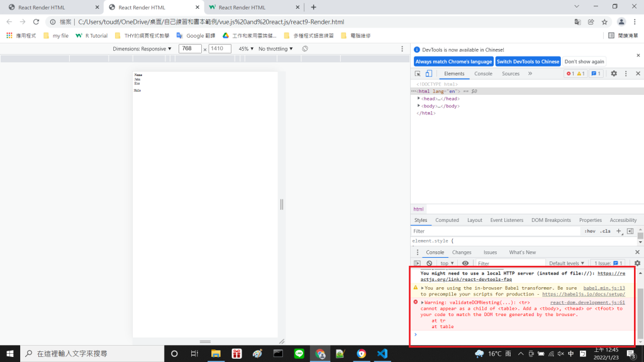Open the Event Listeners tab
Screen dimensions: 644x362
506,220
